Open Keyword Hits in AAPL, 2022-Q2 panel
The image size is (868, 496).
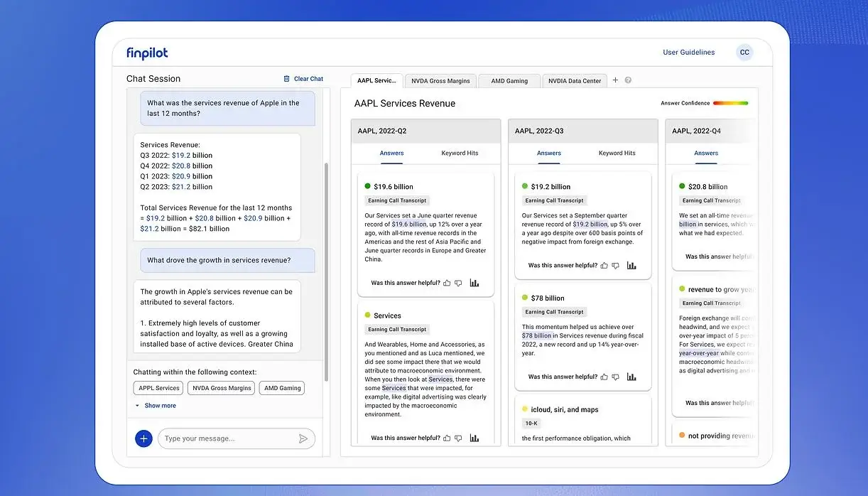(x=460, y=153)
